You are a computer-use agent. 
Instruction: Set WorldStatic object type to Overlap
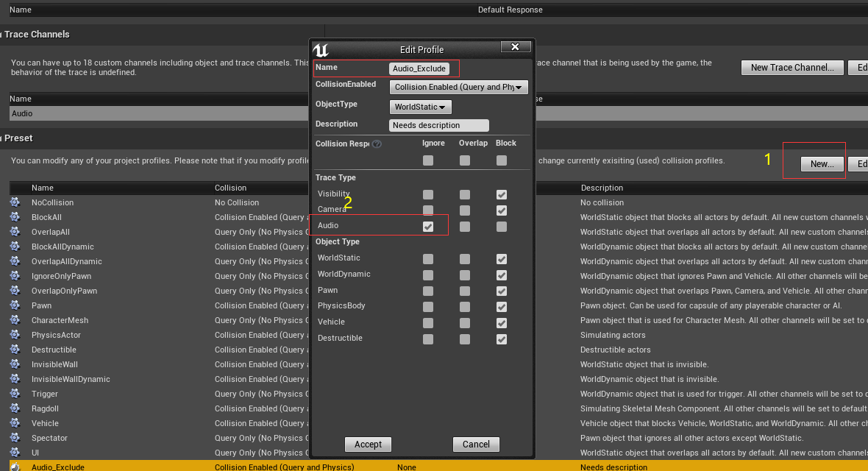tap(465, 259)
